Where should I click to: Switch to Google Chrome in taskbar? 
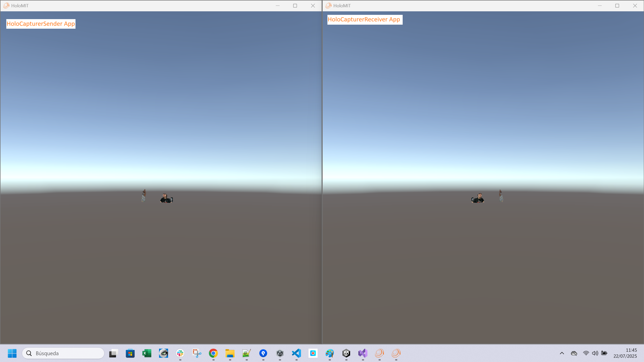pyautogui.click(x=213, y=353)
